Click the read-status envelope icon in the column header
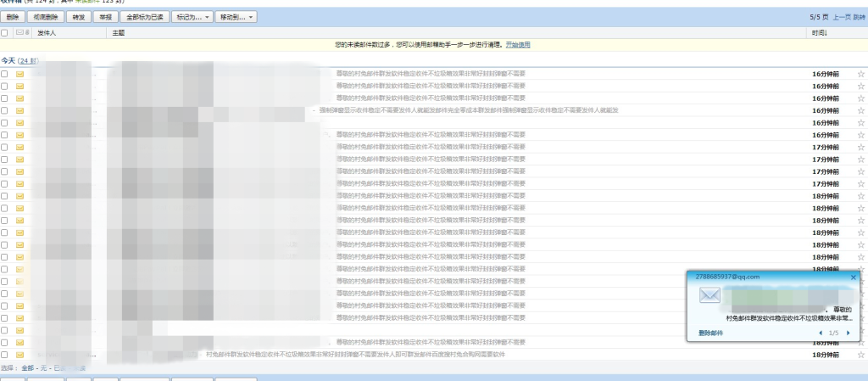This screenshot has height=381, width=868. point(20,32)
